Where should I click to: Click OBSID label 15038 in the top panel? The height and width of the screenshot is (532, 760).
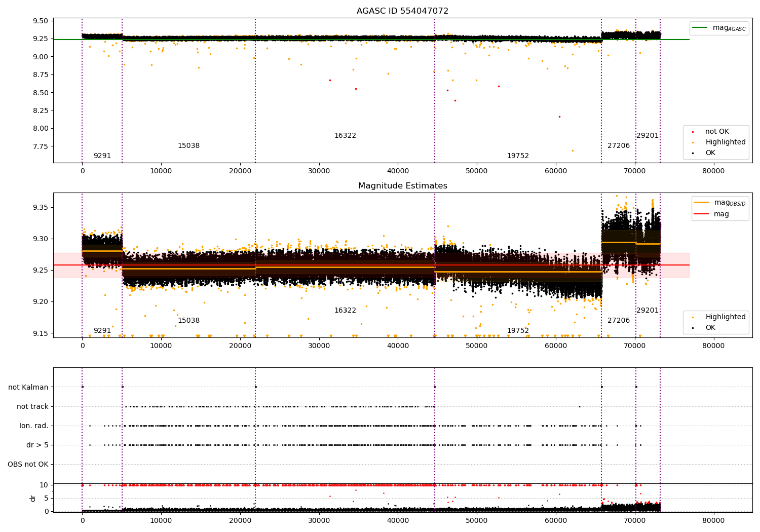coord(188,145)
